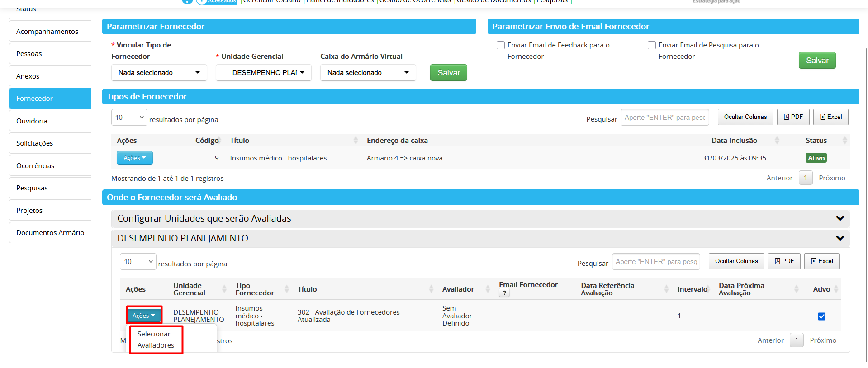The image size is (868, 368).
Task: Save the Parametrizar Envio de Email settings
Action: (817, 61)
